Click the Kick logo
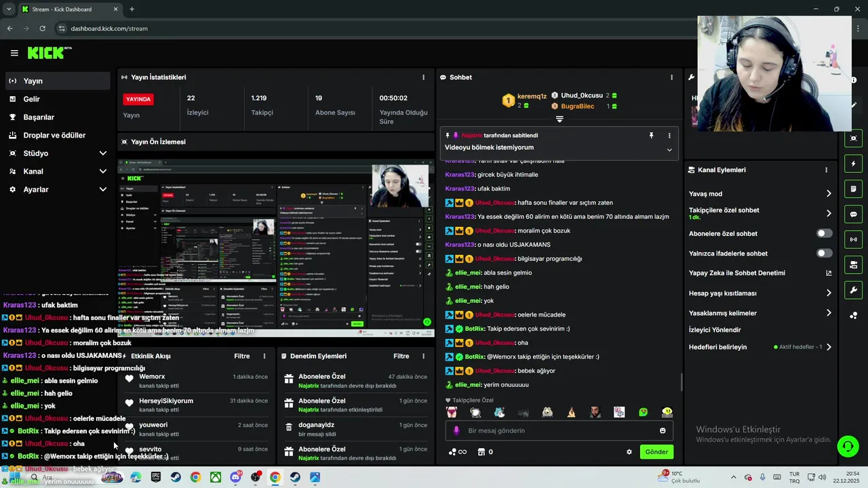This screenshot has width=868, height=488. click(x=50, y=53)
